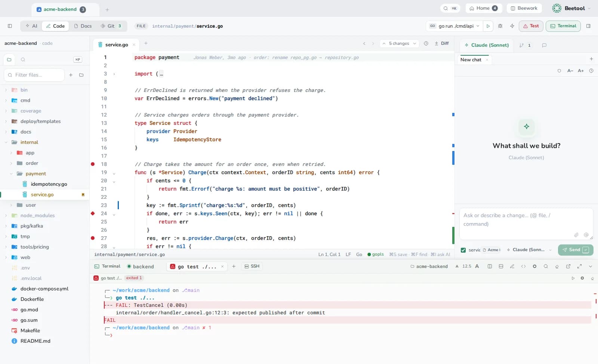The width and height of the screenshot is (598, 364).
Task: Switch to the Docs tab
Action: pos(83,26)
